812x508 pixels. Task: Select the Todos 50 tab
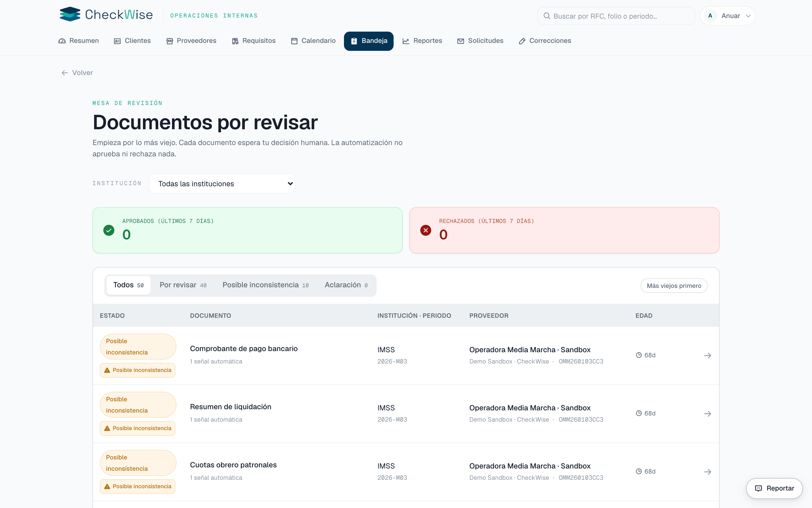(x=129, y=285)
